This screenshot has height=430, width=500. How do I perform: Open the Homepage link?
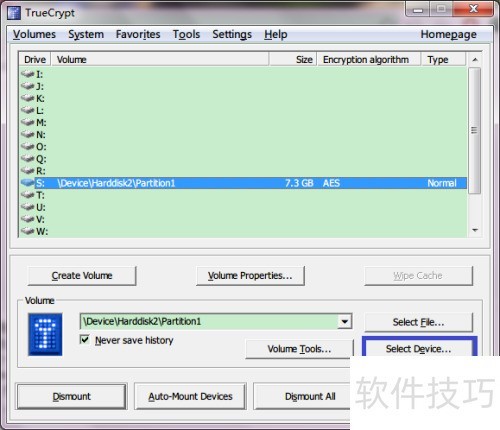point(448,34)
